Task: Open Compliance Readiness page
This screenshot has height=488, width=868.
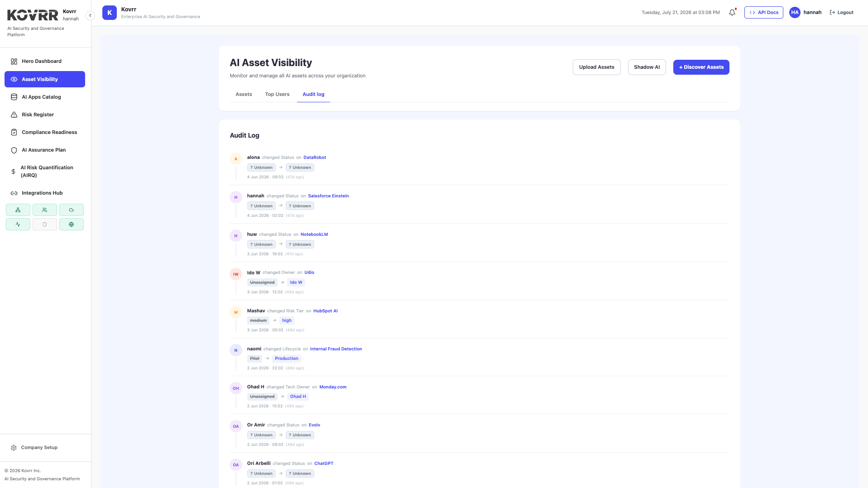Action: pos(45,132)
